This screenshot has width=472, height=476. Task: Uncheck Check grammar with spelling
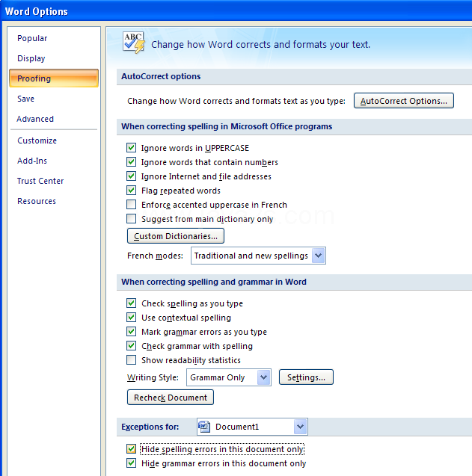click(132, 346)
